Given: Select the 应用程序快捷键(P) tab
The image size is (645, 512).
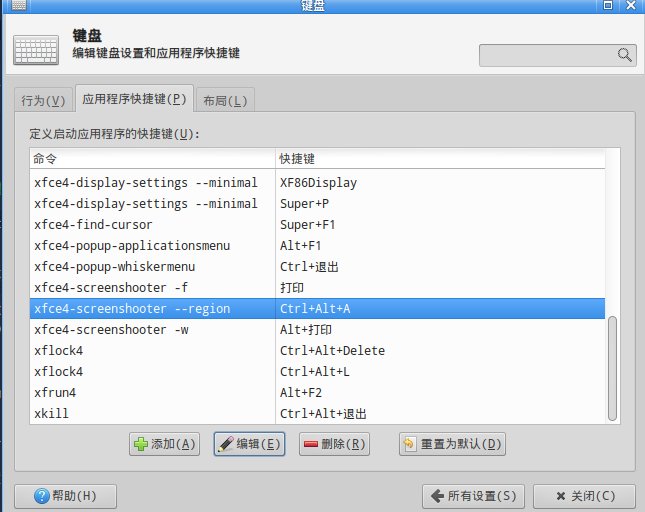Looking at the screenshot, I should [134, 99].
